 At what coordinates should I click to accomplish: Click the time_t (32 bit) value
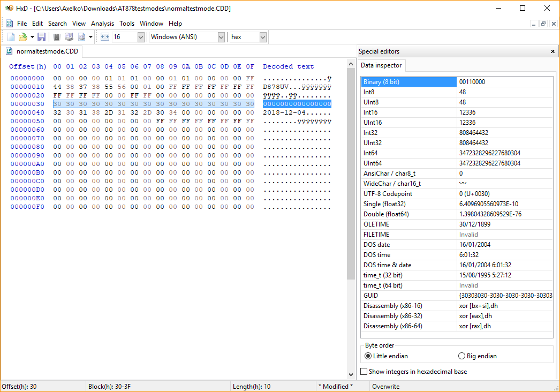pyautogui.click(x=485, y=275)
